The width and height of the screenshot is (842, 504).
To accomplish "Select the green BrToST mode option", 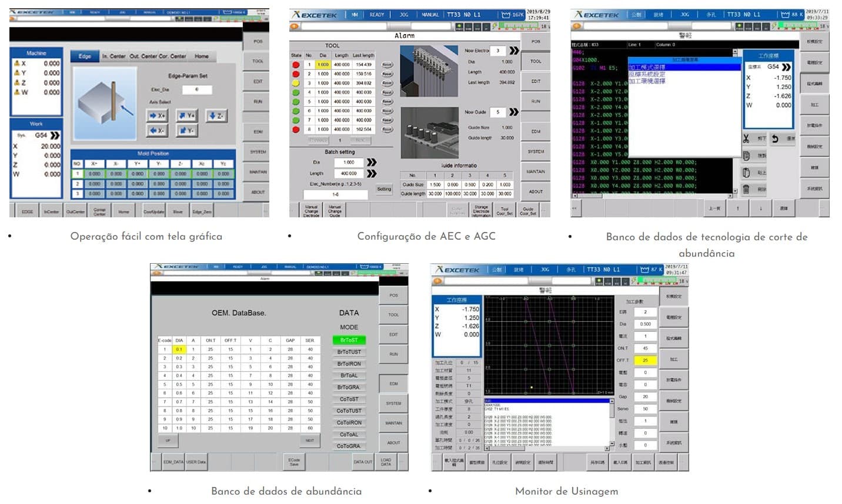I will coord(349,340).
